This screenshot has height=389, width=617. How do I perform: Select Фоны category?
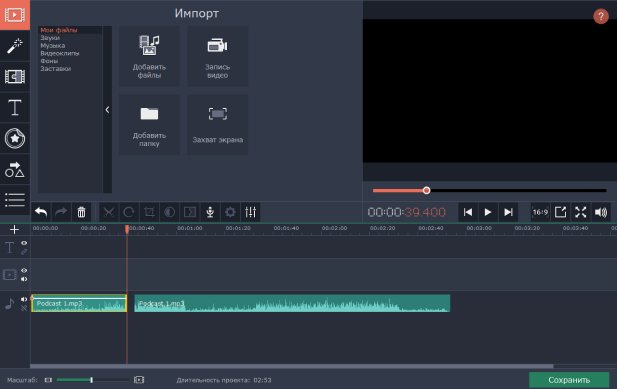pos(49,61)
